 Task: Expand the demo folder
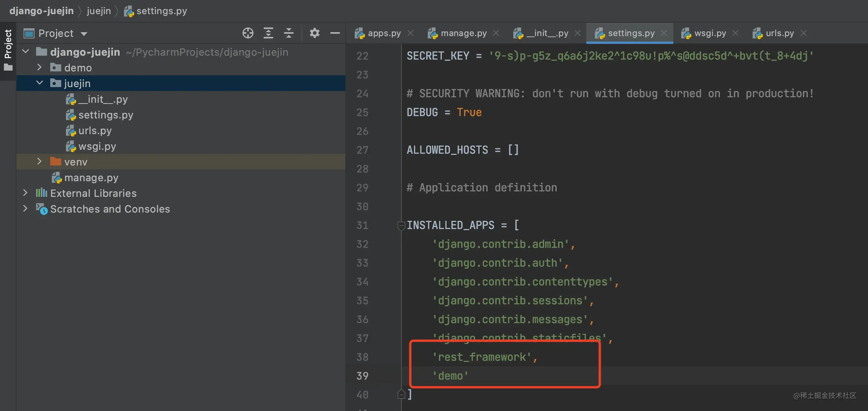39,67
